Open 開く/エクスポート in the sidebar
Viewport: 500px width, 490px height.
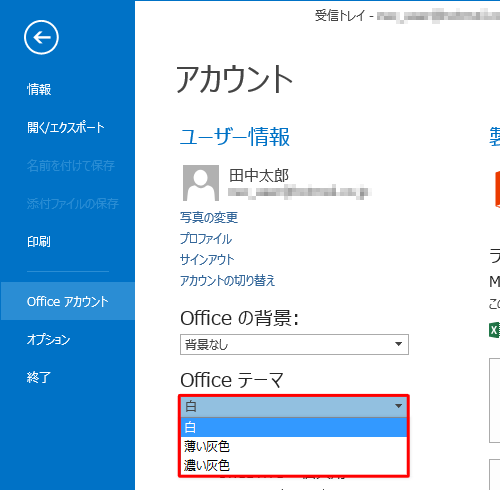click(66, 127)
